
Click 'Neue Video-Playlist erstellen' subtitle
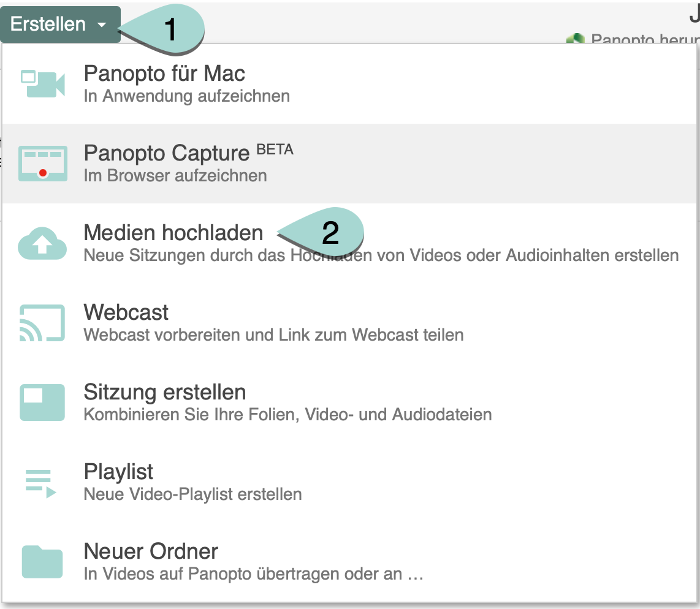[x=192, y=494]
